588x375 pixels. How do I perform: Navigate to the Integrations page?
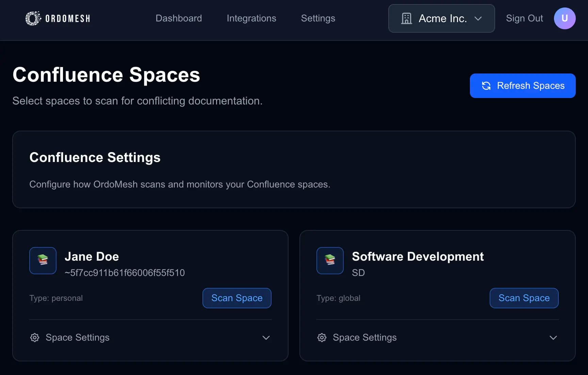point(251,18)
